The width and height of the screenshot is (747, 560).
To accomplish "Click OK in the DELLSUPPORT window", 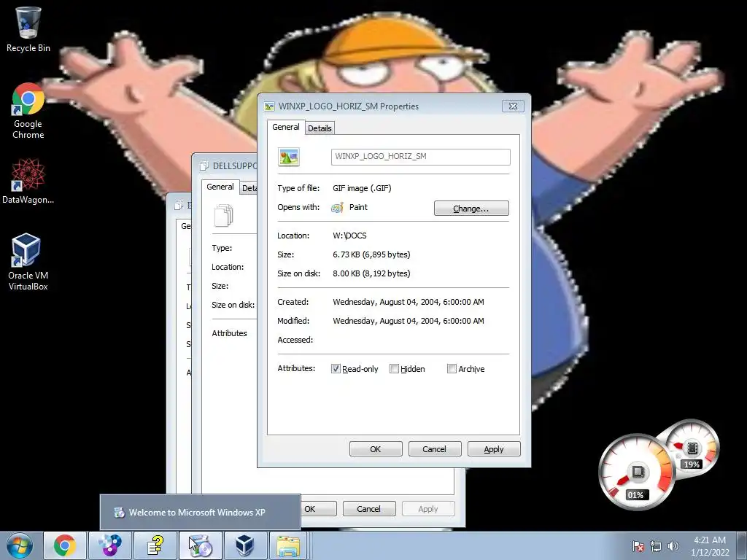I will (x=319, y=509).
